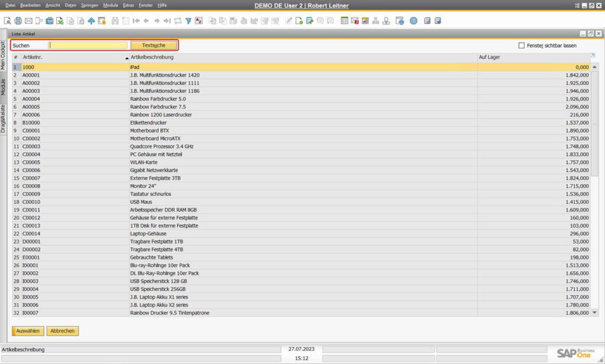Select 'USB Speicherstick 256GB' row
605x364 pixels.
[x=301, y=289]
